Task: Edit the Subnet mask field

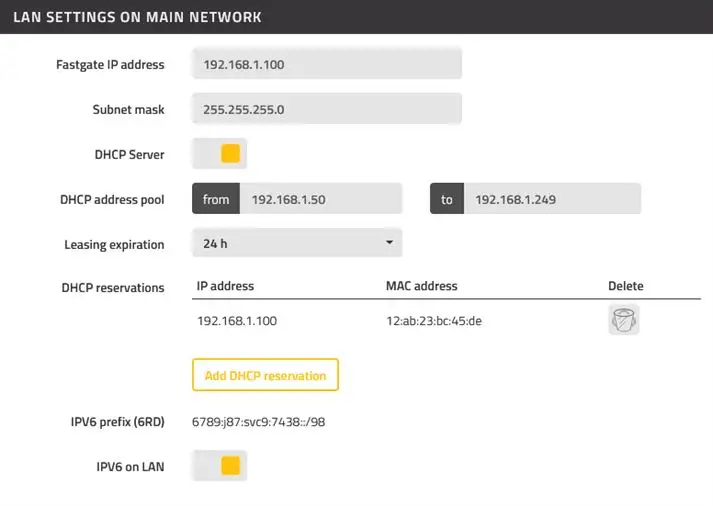Action: click(327, 109)
